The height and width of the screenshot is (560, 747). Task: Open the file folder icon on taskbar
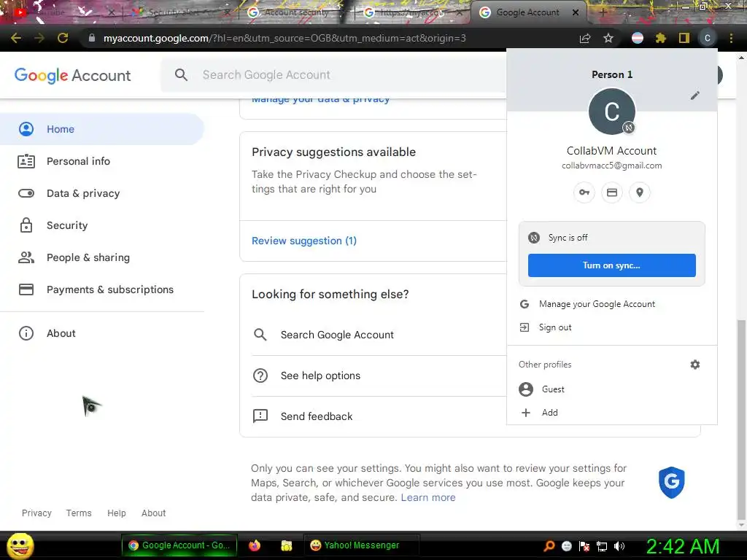(286, 545)
